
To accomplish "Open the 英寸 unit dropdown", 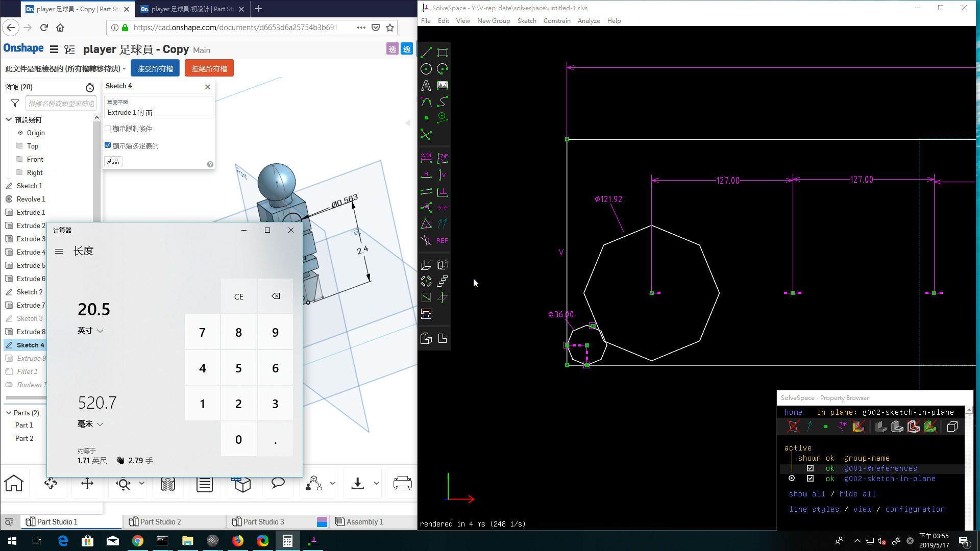I will coord(90,331).
